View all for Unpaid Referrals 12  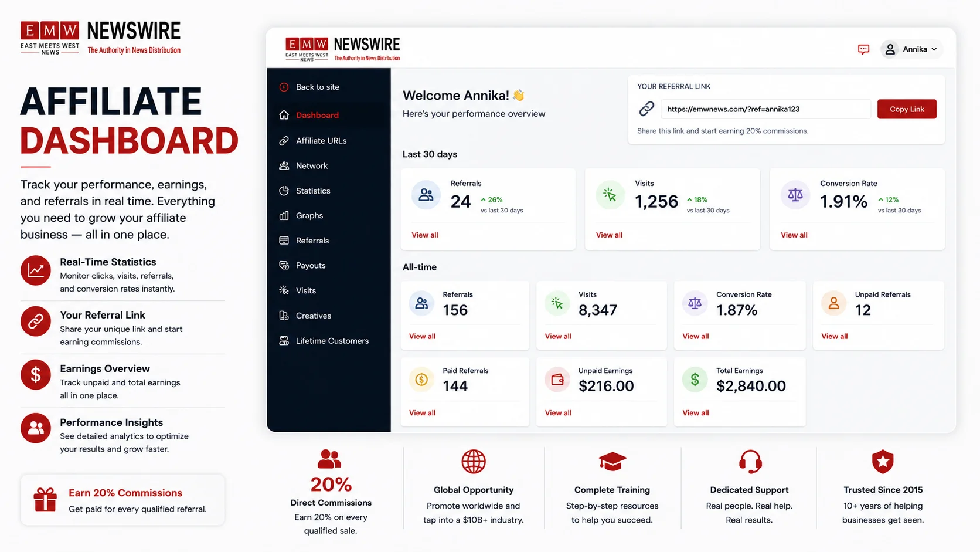pos(835,337)
